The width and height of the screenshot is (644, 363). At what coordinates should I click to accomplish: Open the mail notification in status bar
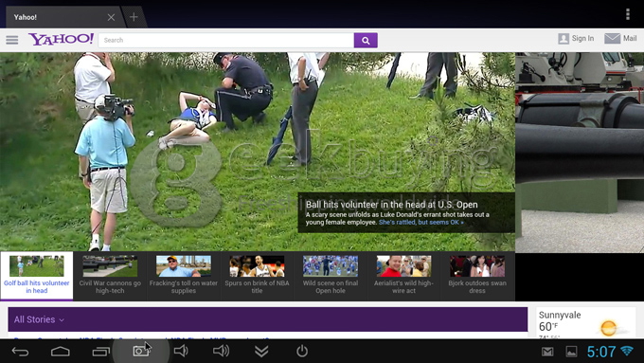[x=547, y=352]
